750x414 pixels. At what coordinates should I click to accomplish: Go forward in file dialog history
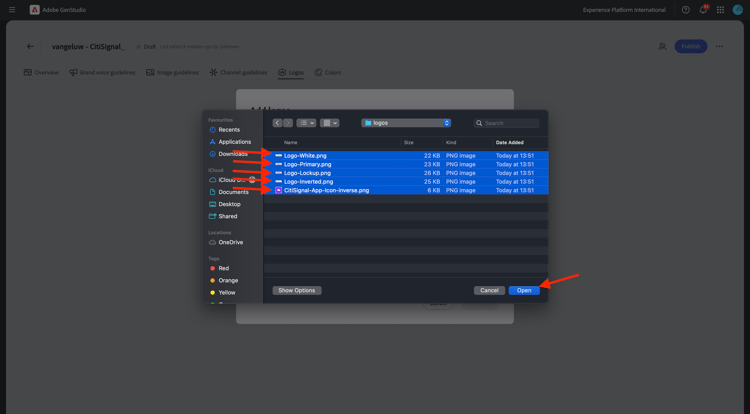(288, 123)
